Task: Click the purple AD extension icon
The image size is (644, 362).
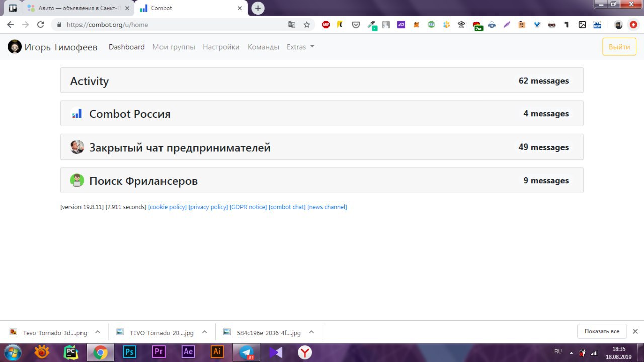Action: coord(401,24)
